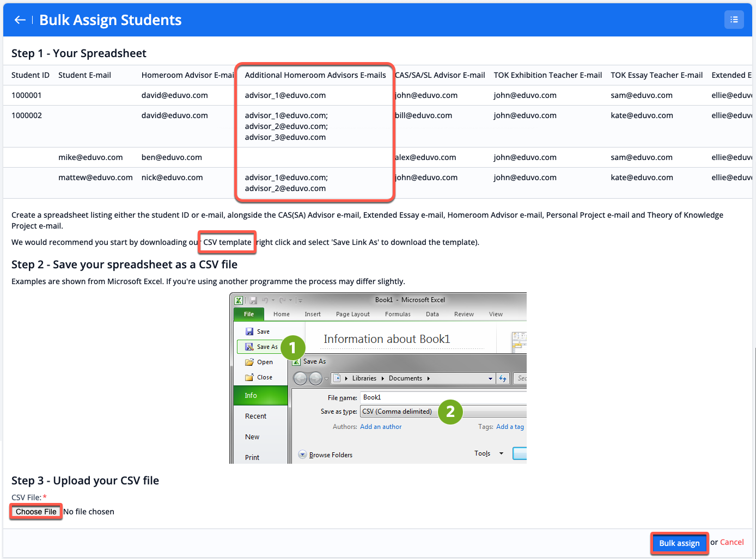
Task: Expand the Browse Folders disclosure arrow
Action: 302,454
